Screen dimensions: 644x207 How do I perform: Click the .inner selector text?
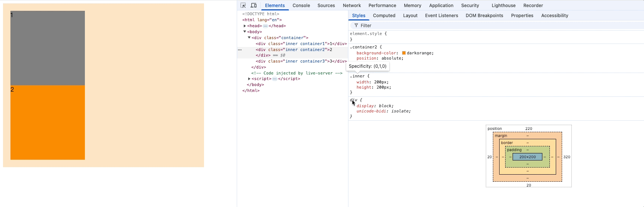pyautogui.click(x=357, y=76)
